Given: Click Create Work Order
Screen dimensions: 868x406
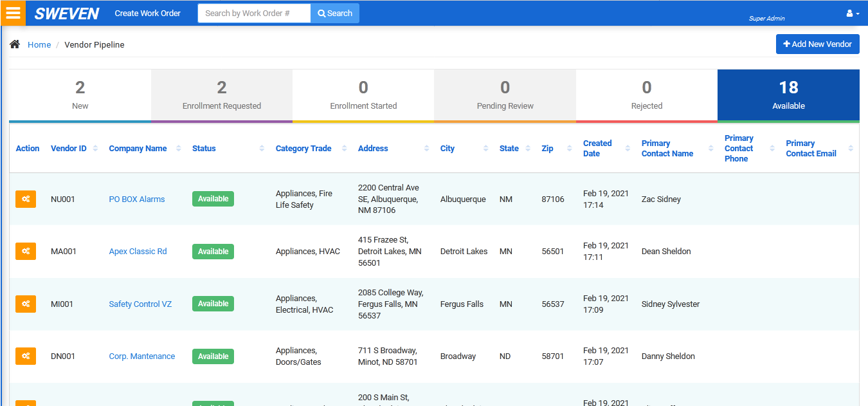Looking at the screenshot, I should tap(148, 13).
